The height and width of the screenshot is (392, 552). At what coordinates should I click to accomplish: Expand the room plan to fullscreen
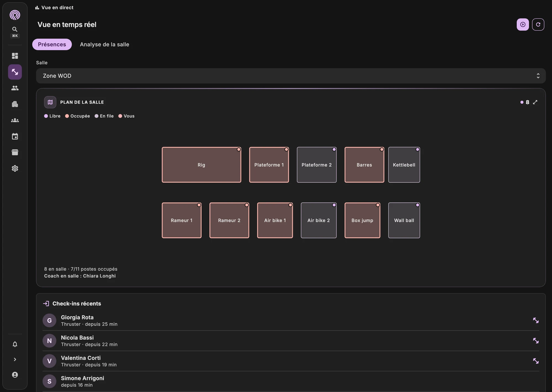tap(535, 102)
